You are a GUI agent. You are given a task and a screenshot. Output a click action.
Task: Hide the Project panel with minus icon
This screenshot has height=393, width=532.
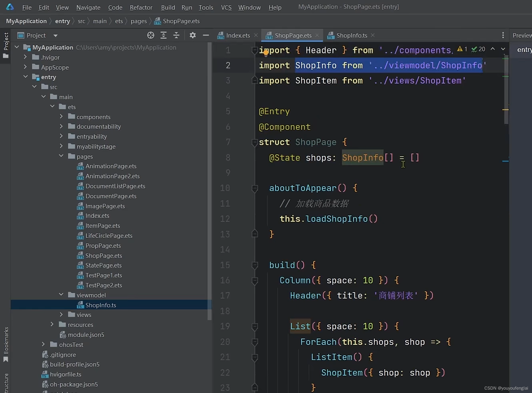[x=206, y=35]
